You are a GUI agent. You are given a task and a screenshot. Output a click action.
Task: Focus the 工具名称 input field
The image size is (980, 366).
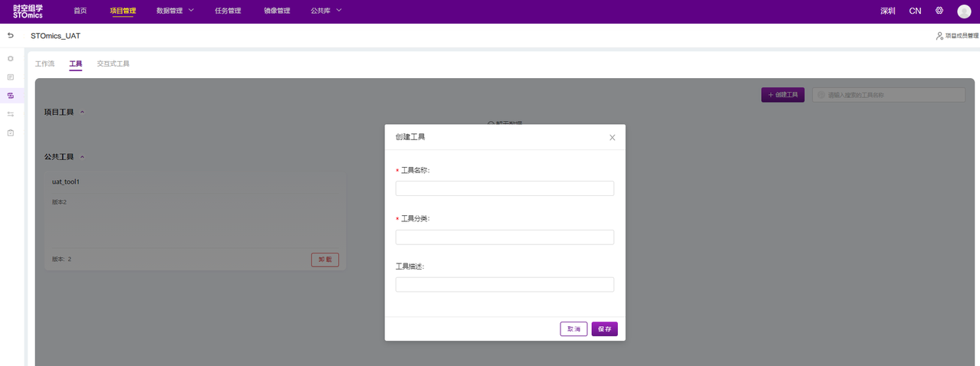[x=505, y=188]
